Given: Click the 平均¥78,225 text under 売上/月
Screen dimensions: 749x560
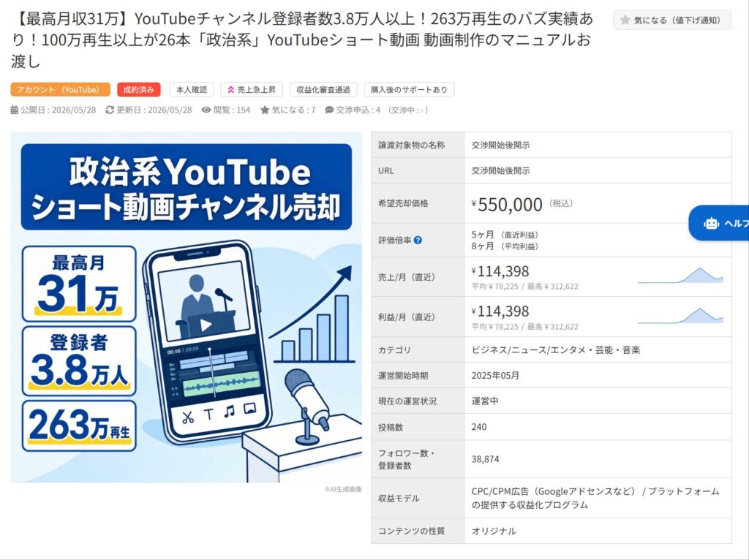Looking at the screenshot, I should (x=495, y=287).
